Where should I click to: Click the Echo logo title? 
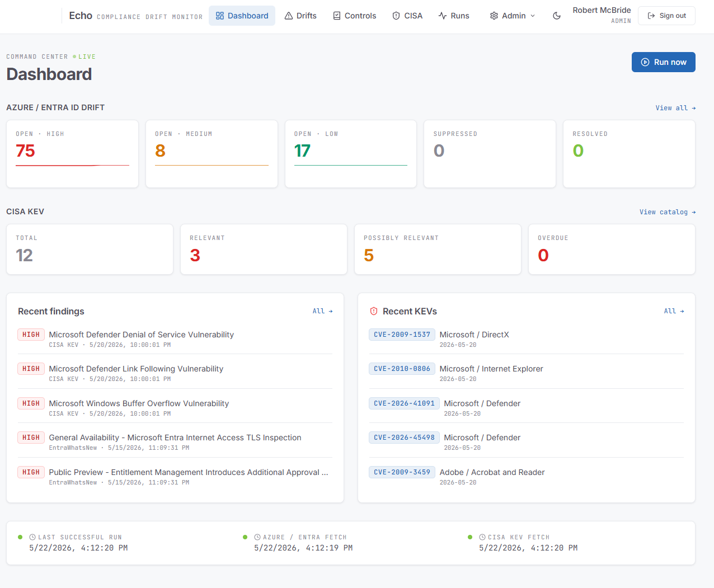click(81, 16)
